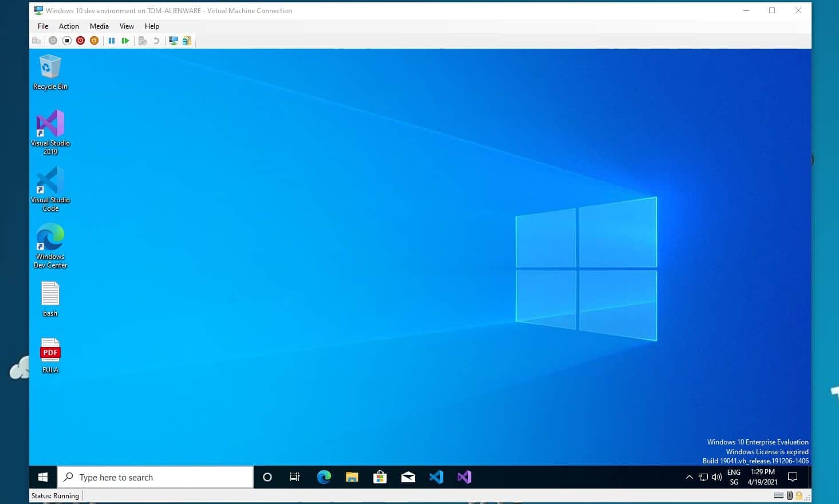The width and height of the screenshot is (839, 504).
Task: Click the 'Type here to search' box
Action: (155, 477)
